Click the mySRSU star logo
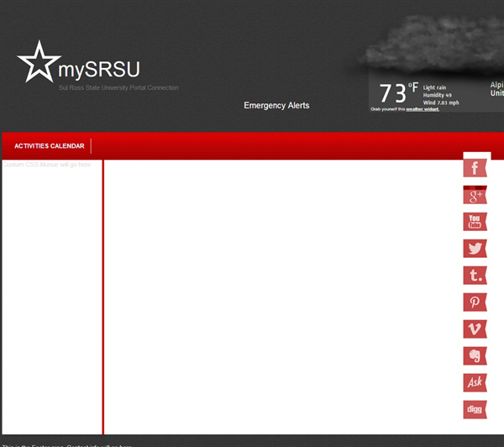The height and width of the screenshot is (447, 504). coord(37,62)
